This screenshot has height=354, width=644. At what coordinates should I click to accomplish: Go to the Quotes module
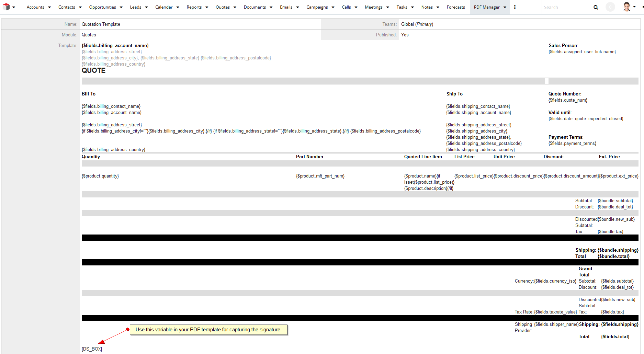point(223,7)
